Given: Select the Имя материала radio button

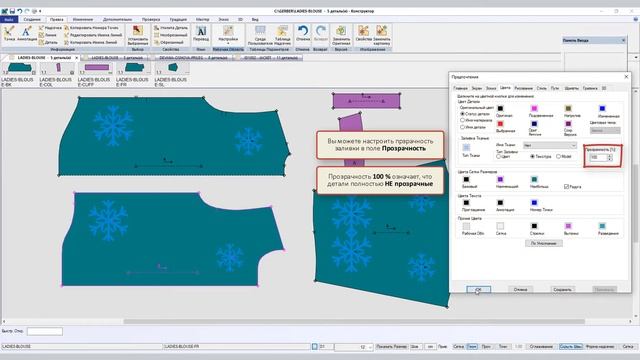Looking at the screenshot, I should 462,120.
